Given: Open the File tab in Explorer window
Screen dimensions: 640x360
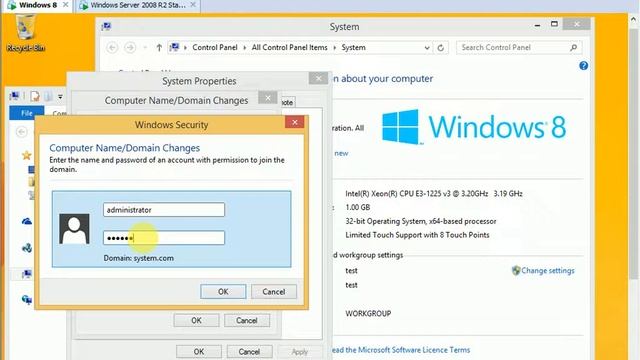Looking at the screenshot, I should click(x=27, y=113).
